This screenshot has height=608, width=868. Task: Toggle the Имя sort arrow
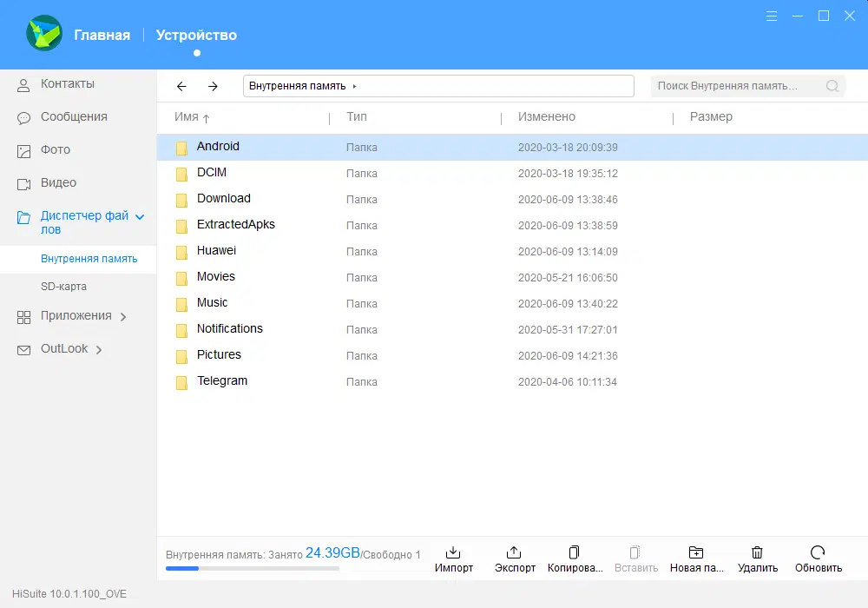[x=206, y=118]
